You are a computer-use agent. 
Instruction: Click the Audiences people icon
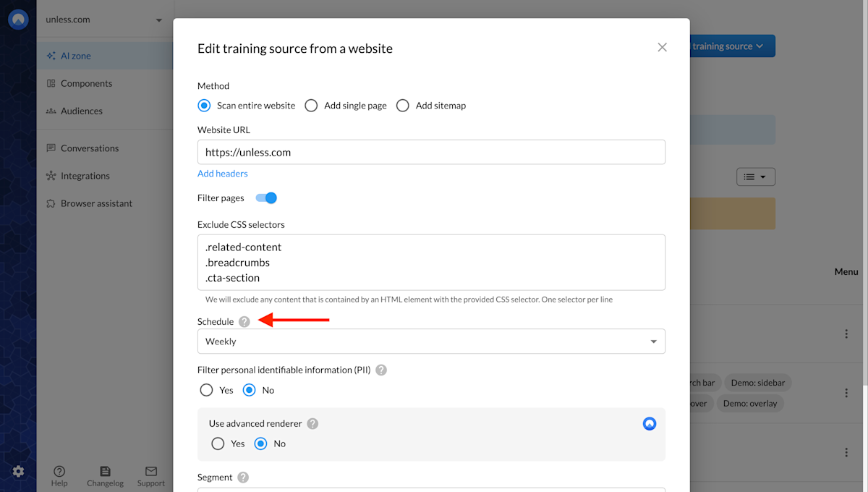(51, 111)
